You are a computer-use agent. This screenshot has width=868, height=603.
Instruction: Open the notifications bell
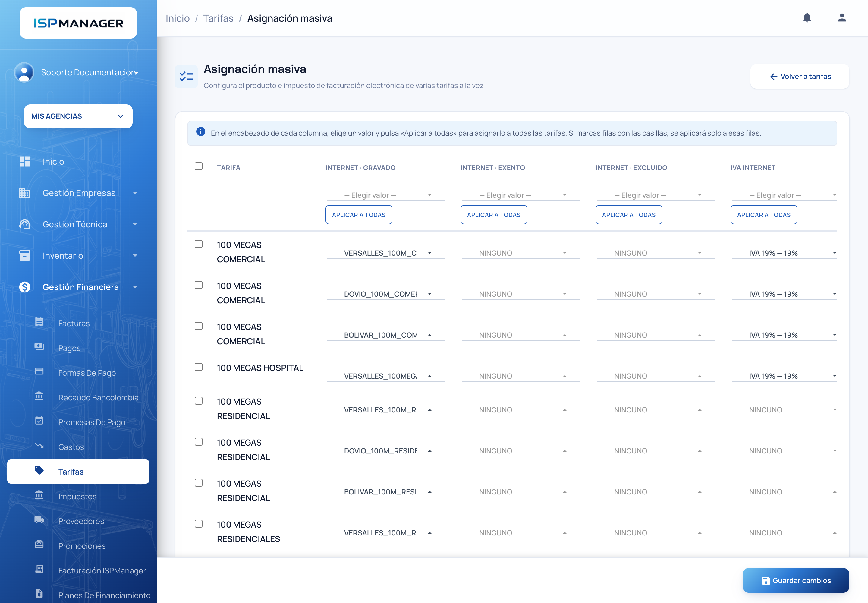click(807, 18)
